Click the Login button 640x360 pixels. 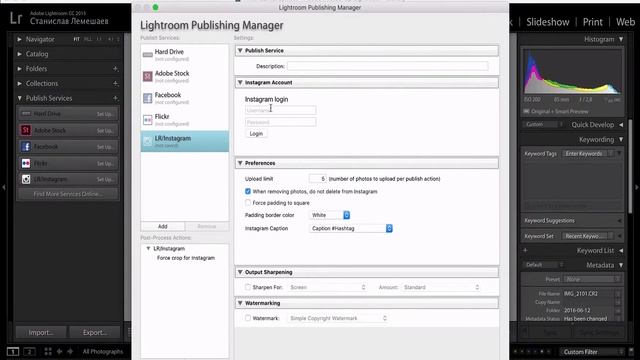click(x=256, y=133)
